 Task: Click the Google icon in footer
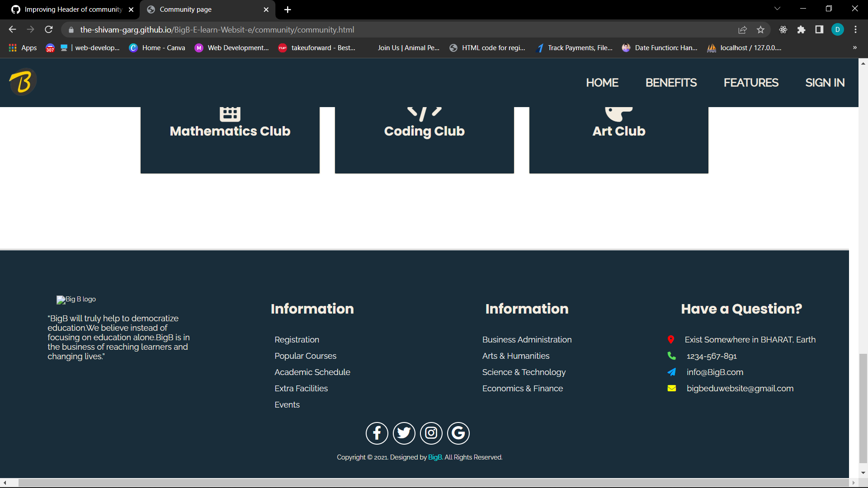pos(458,433)
